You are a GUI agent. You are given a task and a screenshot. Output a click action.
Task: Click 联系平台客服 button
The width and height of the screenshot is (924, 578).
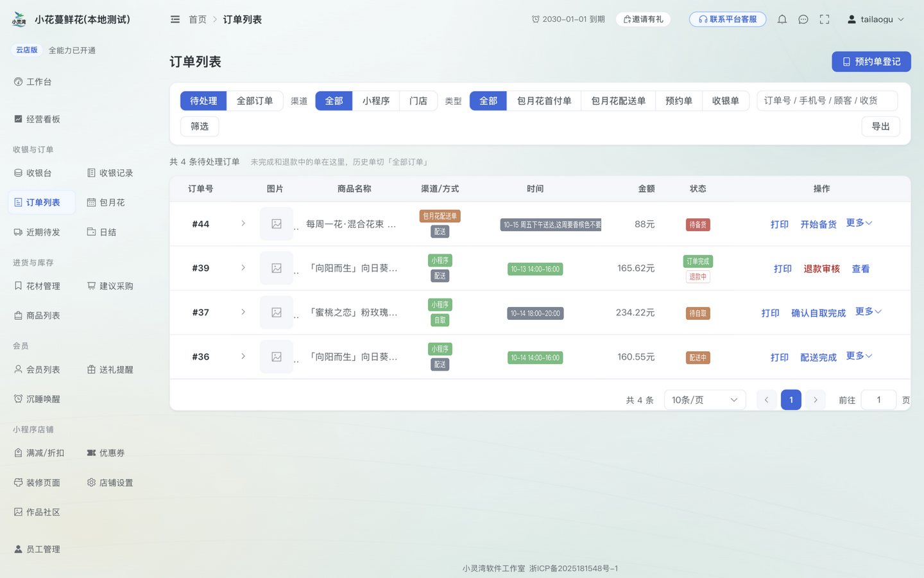click(728, 19)
